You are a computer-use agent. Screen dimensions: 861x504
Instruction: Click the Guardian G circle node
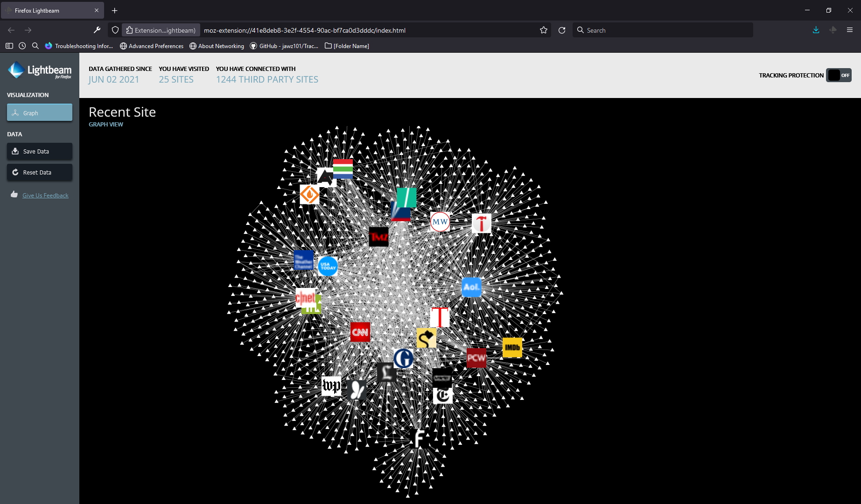403,358
